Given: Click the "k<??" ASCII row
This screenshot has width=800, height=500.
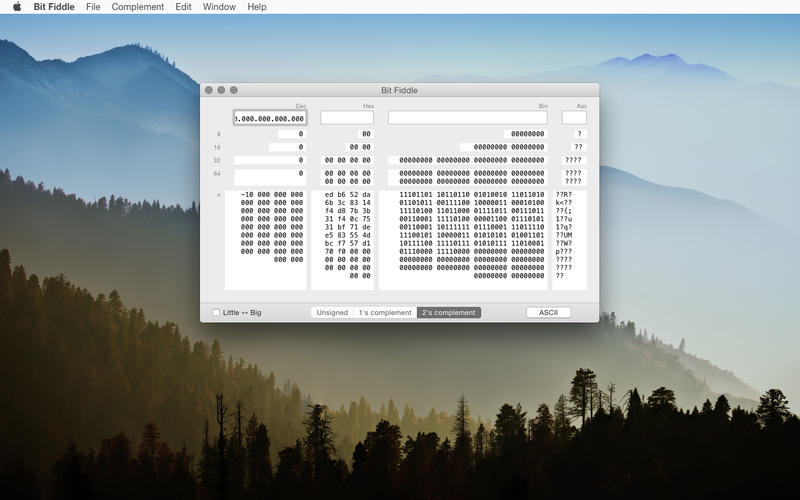Looking at the screenshot, I should (x=564, y=203).
